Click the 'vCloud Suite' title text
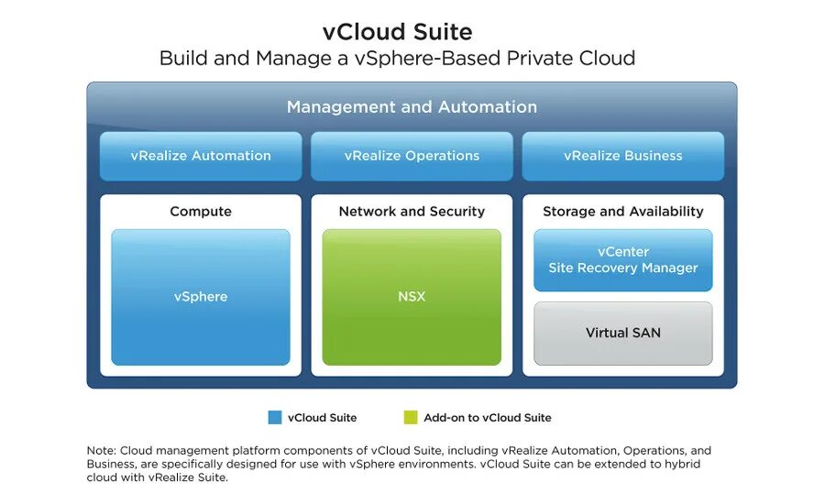The image size is (825, 504). tap(397, 31)
